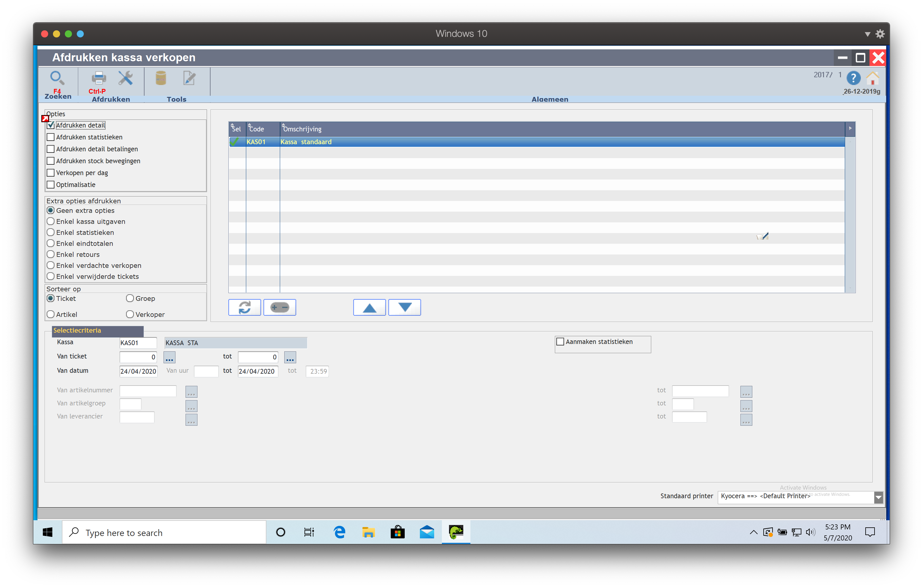Tick the Aanmaken statistieken checkbox
Screen dimensions: 923x588
560,342
